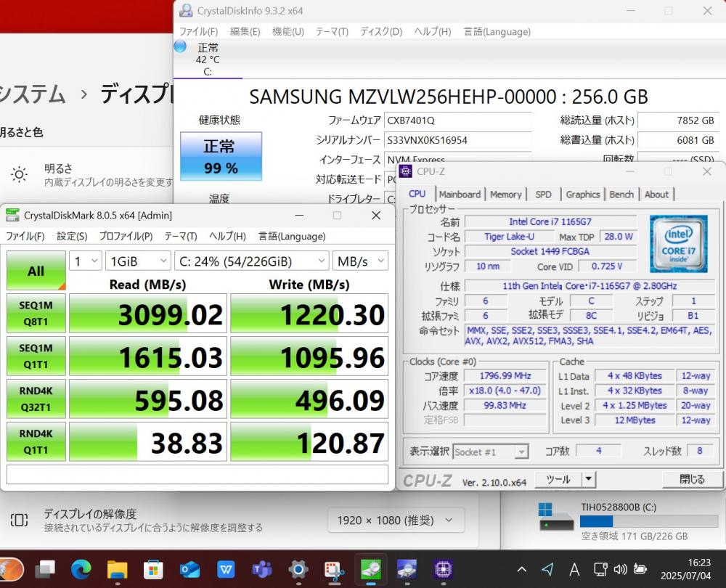Click the 閉じる button in CPU-Z
This screenshot has height=588, width=726.
point(692,479)
